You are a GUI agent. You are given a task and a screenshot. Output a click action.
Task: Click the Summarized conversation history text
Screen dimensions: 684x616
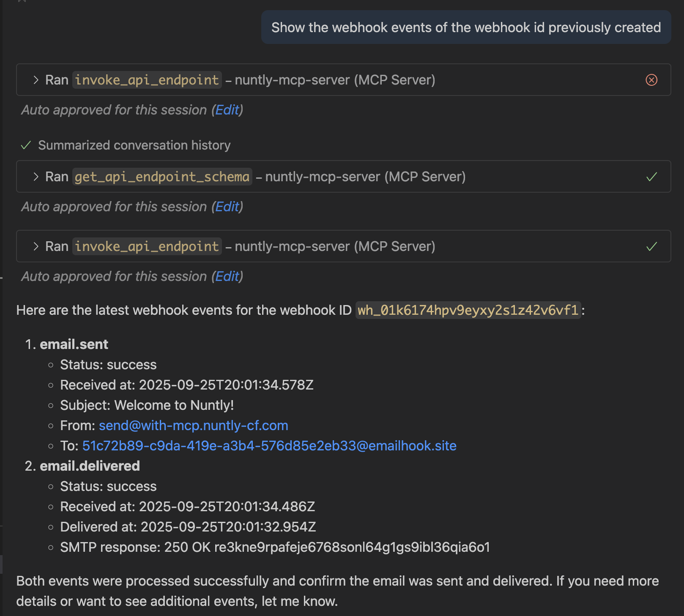pyautogui.click(x=134, y=145)
